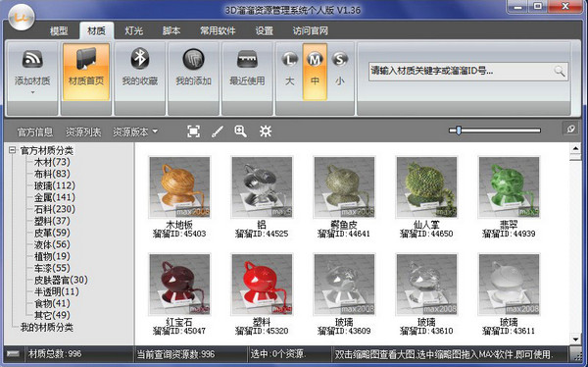Click the fullscreen frame icon in toolbar
The width and height of the screenshot is (588, 367).
point(193,131)
